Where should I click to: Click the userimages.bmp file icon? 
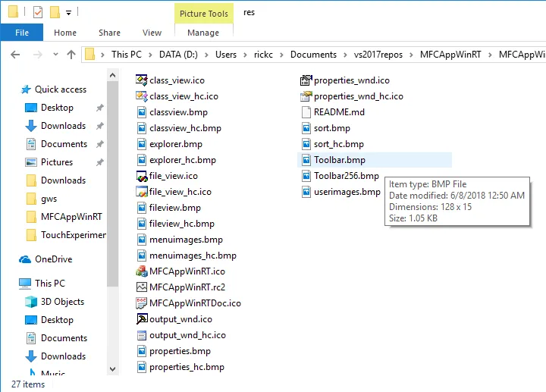tap(306, 192)
